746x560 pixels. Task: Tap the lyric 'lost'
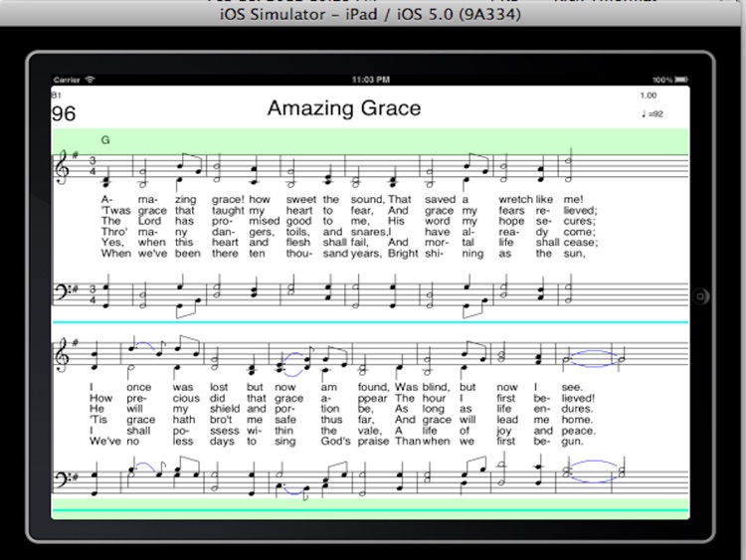pyautogui.click(x=219, y=387)
